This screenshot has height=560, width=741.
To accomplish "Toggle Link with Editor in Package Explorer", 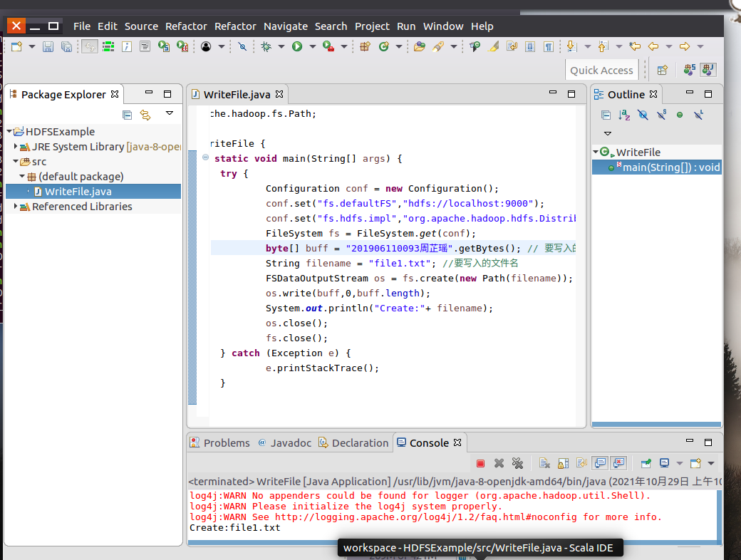I will (x=145, y=115).
